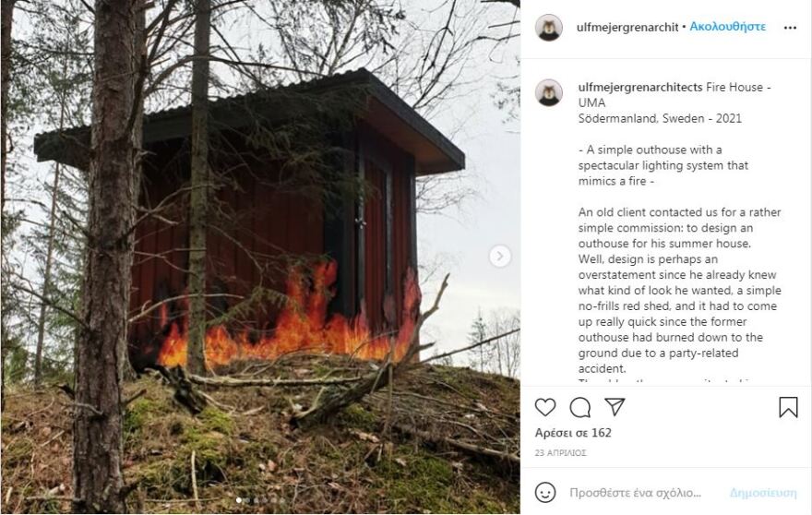Open ulfmejergrenarchit username in header

pos(627,28)
